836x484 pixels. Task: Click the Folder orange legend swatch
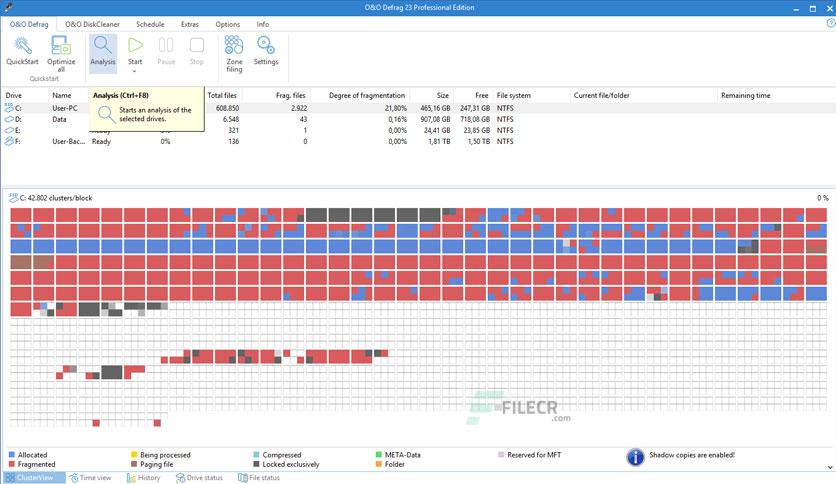[x=379, y=464]
